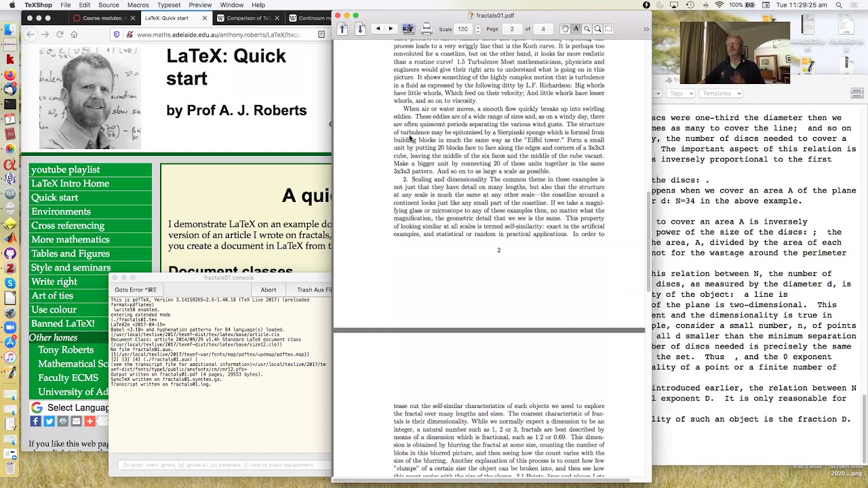Select the hand scroll tool
This screenshot has height=488, width=868.
[565, 29]
